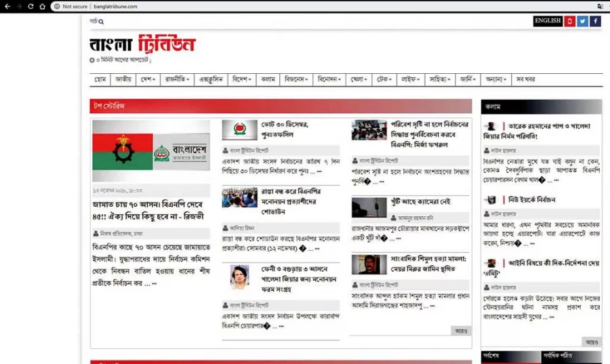
Task: Open headline ফেনী ও বগুড়ায় ৩ আসনে
Action: click(x=299, y=279)
